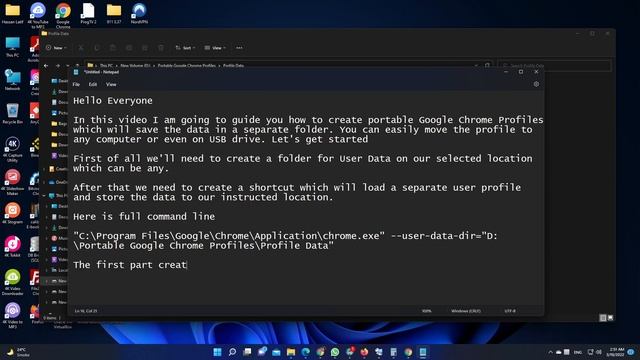Open Notepad settings gear icon

536,84
